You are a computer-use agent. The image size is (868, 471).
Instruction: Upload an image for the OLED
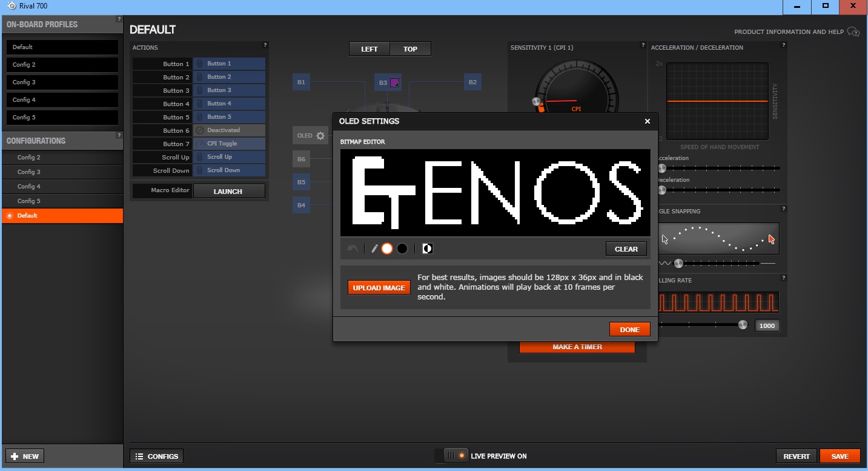(x=379, y=288)
